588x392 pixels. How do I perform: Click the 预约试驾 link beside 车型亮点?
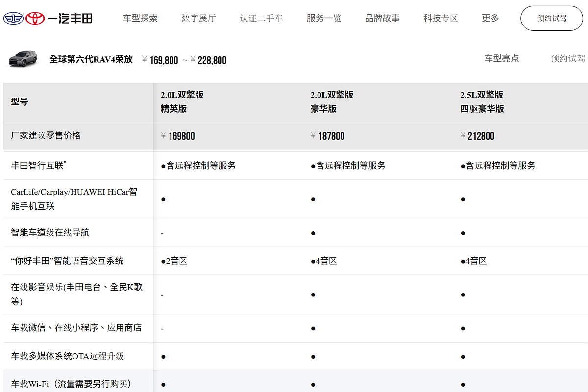point(568,58)
